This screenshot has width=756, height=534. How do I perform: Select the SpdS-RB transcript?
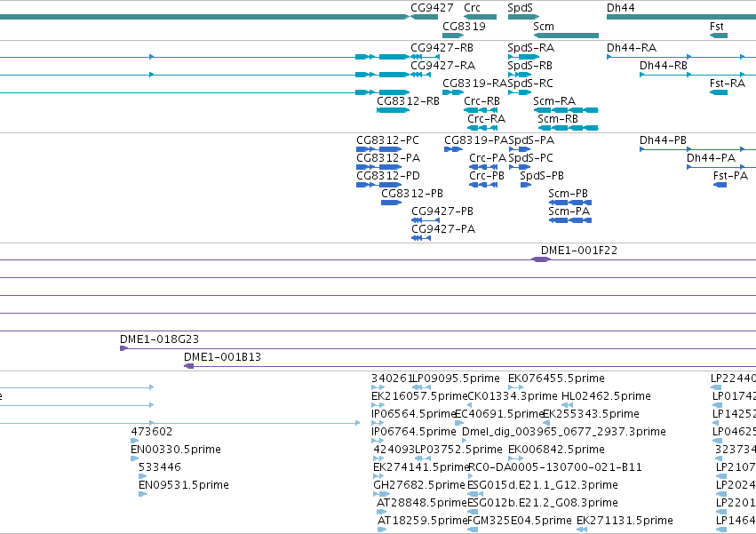click(x=529, y=66)
